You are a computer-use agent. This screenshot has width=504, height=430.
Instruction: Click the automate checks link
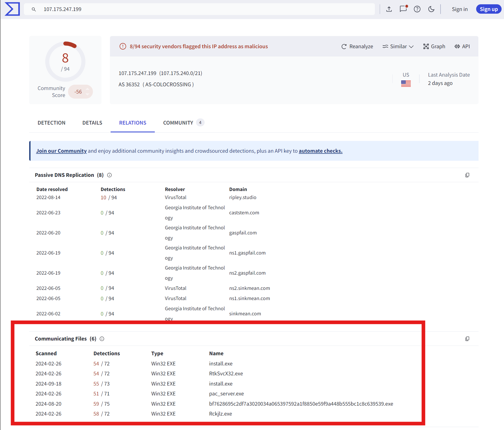coord(321,151)
